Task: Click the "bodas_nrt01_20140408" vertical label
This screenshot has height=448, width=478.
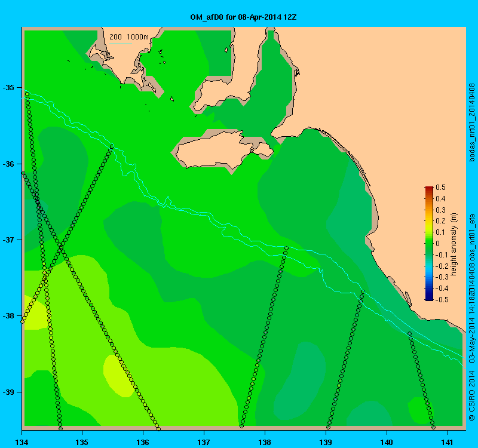Action: tap(471, 122)
